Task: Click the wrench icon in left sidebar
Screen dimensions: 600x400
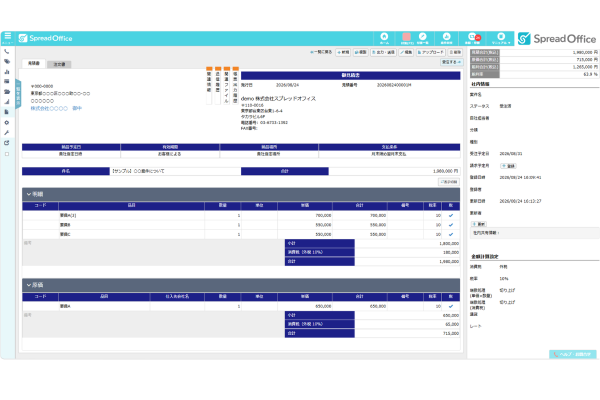Action: coord(7,132)
